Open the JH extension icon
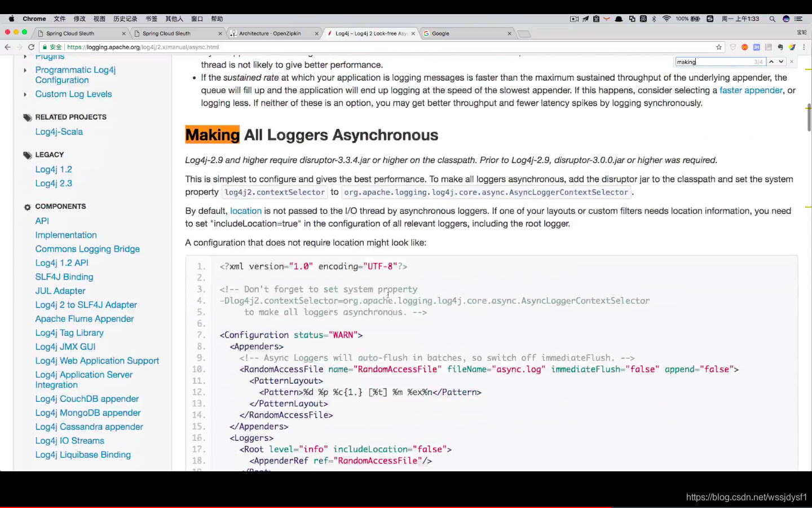 pyautogui.click(x=757, y=47)
